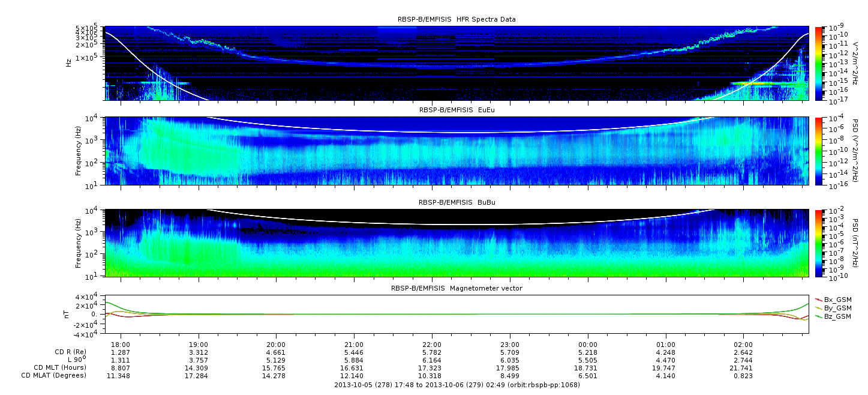Click the 02:00 time axis label

pos(743,345)
